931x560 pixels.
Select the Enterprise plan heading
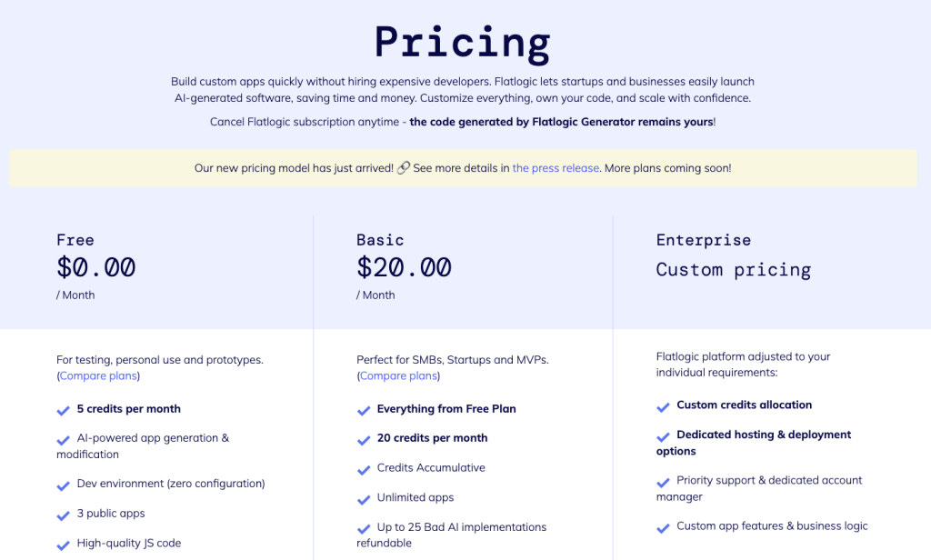pyautogui.click(x=704, y=240)
